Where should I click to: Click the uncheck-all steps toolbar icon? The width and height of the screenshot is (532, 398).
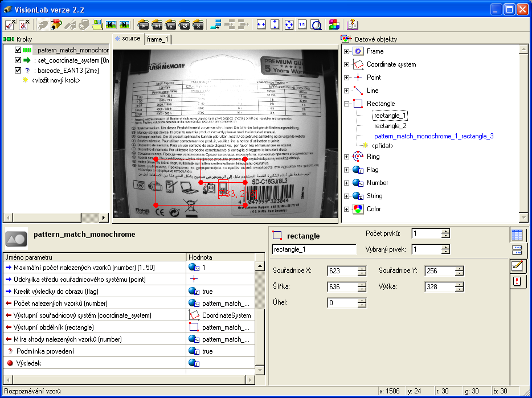pyautogui.click(x=24, y=25)
